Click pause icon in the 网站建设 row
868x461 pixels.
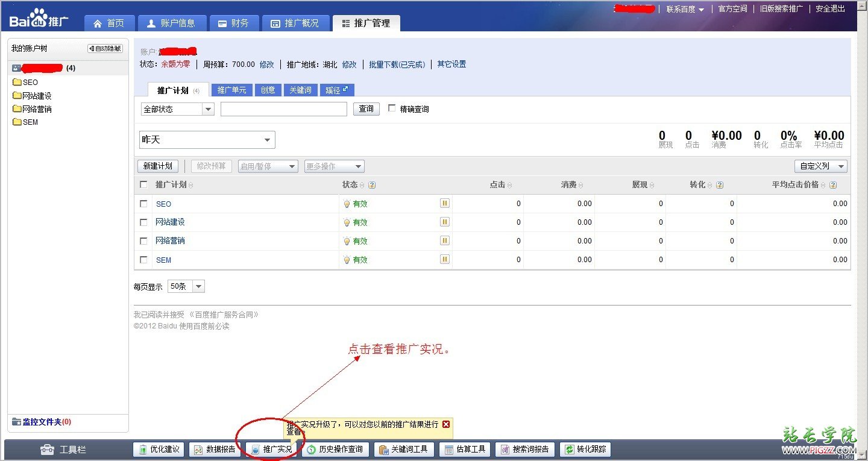coord(445,222)
